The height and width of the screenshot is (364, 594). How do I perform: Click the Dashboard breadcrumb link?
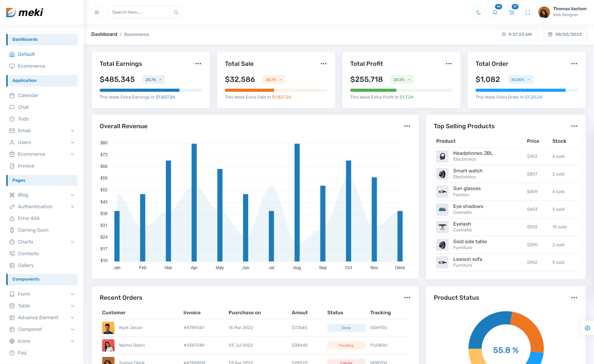pos(104,34)
